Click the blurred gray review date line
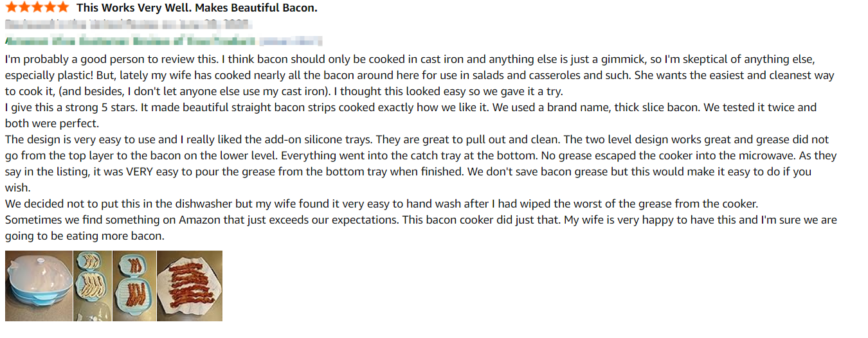This screenshot has width=868, height=338. [129, 25]
